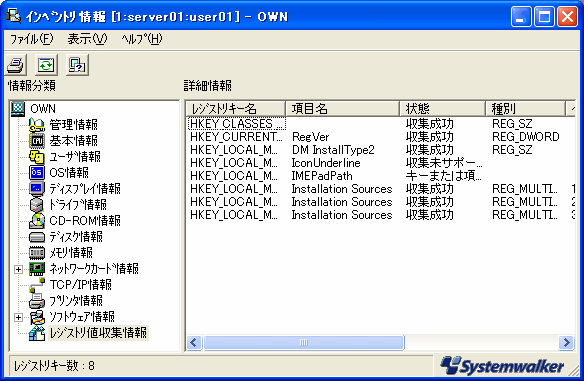Screen dimensions: 584x381
Task: Click the REG_DWORD type cell
Action: pos(526,137)
